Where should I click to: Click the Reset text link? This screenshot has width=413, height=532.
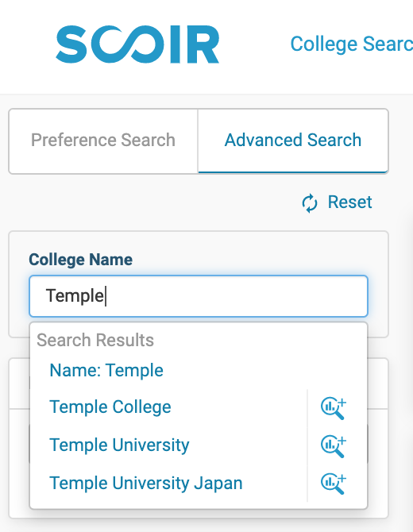(x=349, y=202)
